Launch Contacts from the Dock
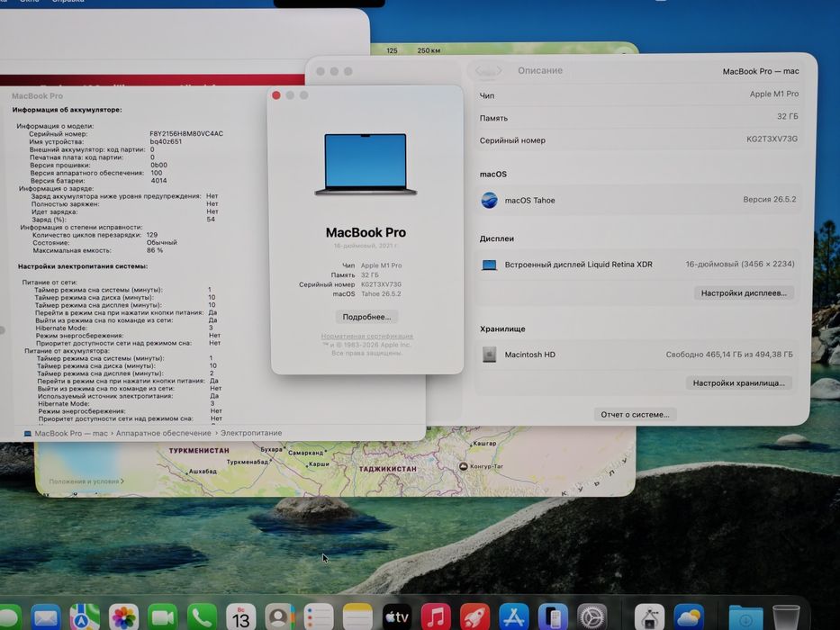 [x=280, y=617]
